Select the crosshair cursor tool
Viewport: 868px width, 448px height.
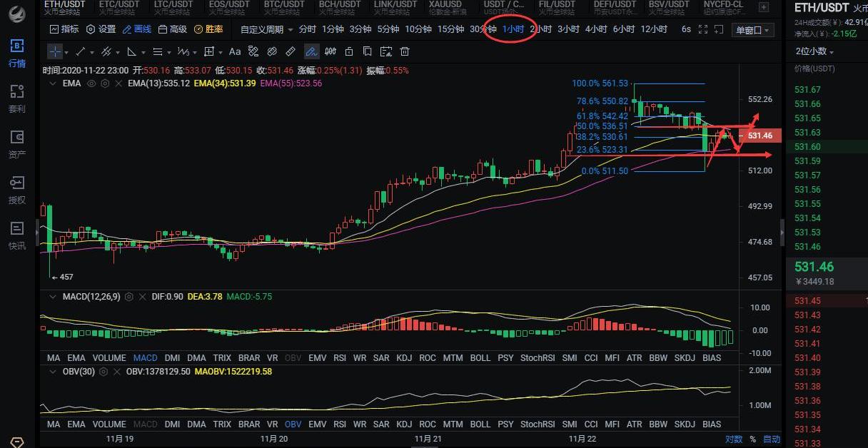56,51
